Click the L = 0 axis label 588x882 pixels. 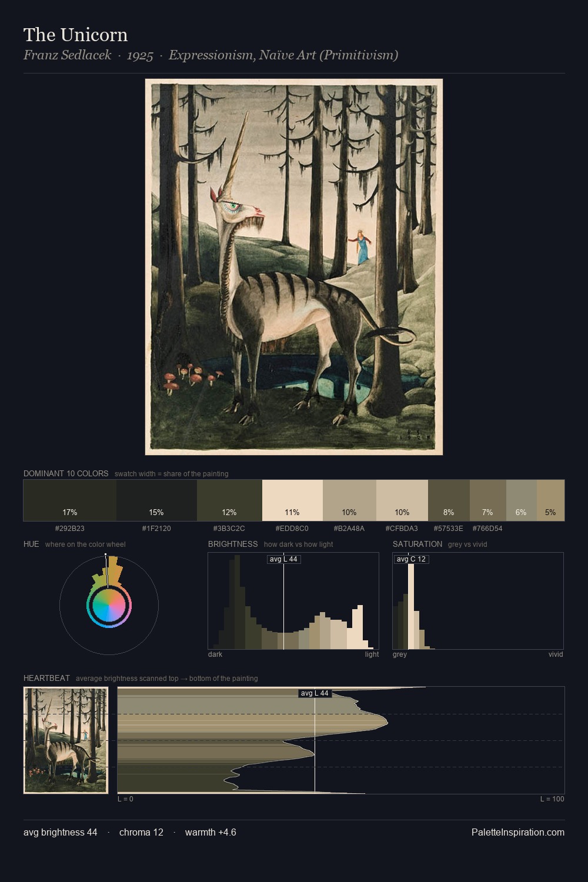tap(125, 799)
